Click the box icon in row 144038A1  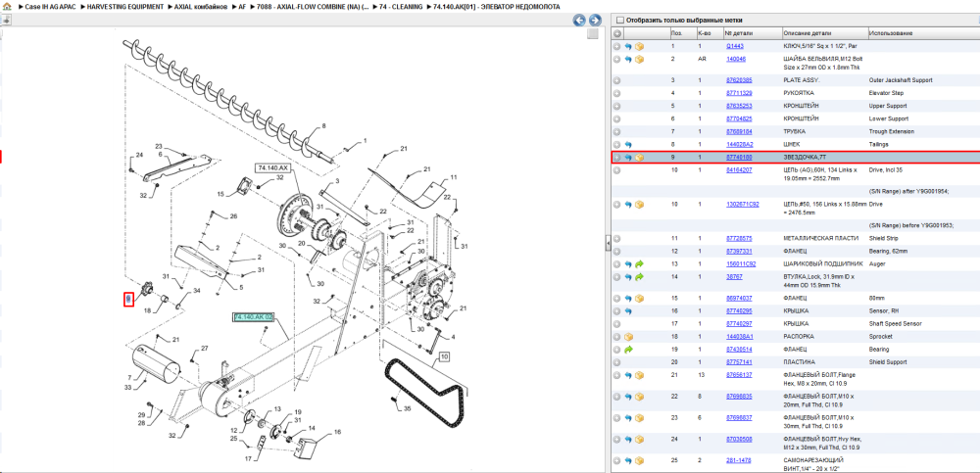point(629,337)
